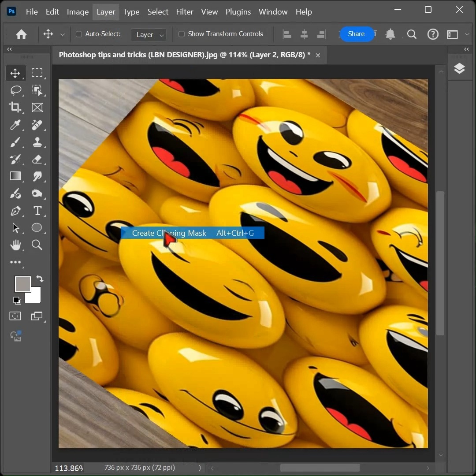Select the Ellipse shape tool
The image size is (476, 476).
37,228
